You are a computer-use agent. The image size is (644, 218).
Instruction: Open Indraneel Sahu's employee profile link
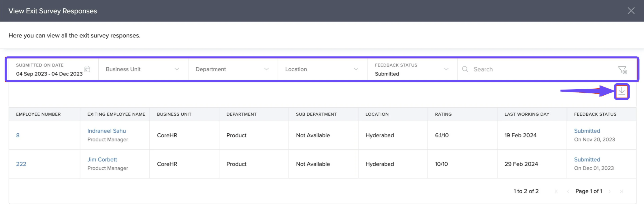point(107,131)
